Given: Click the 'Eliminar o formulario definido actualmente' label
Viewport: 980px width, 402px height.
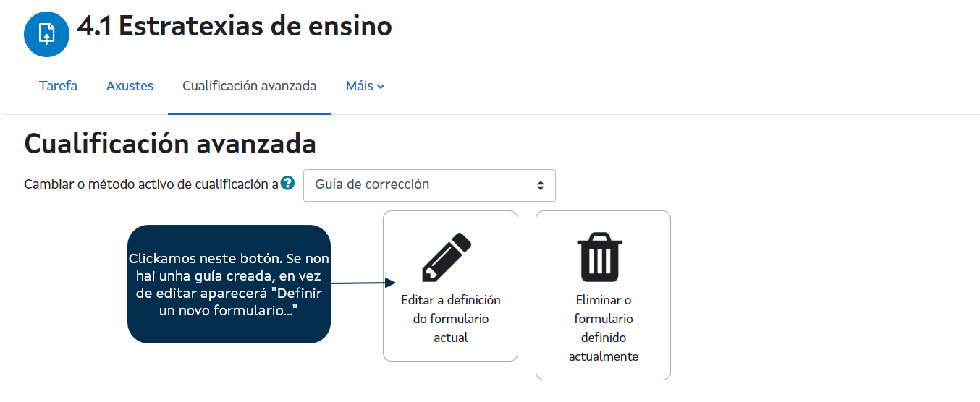Looking at the screenshot, I should click(603, 328).
